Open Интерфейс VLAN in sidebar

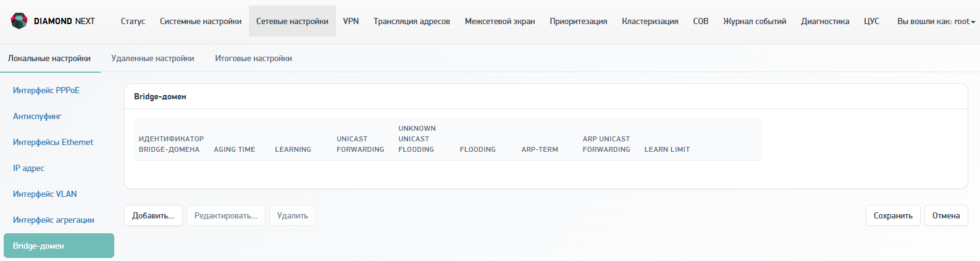[x=44, y=194]
